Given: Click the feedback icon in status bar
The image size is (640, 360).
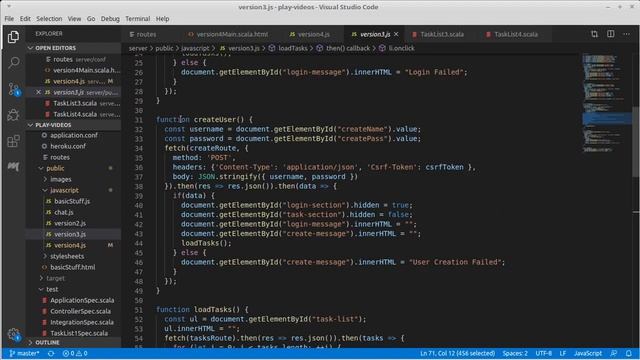Looking at the screenshot, I should point(613,353).
